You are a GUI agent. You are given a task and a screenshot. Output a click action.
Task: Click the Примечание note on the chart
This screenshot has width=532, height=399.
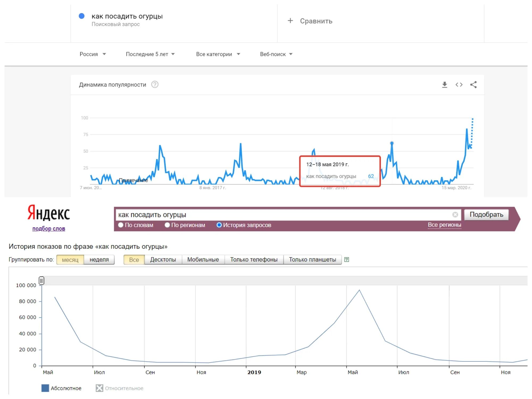(133, 180)
